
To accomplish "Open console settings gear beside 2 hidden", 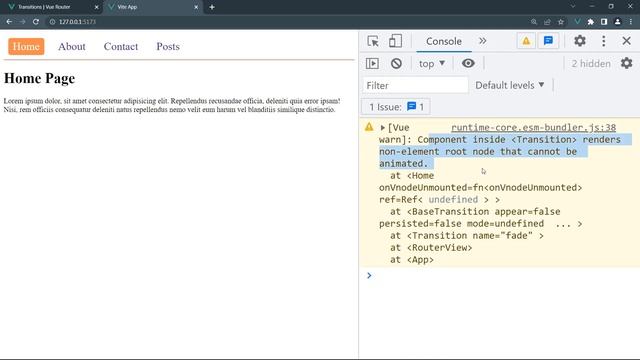I will [x=627, y=63].
